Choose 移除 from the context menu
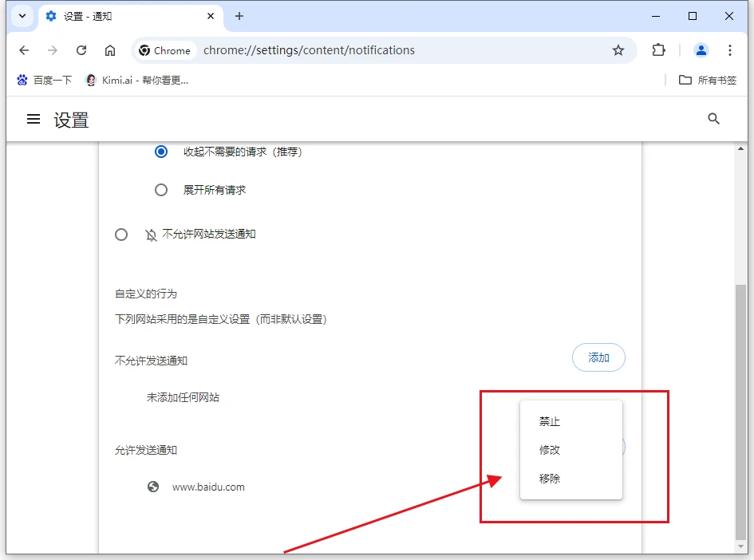Screen dimensions: 754x560 [x=570, y=479]
